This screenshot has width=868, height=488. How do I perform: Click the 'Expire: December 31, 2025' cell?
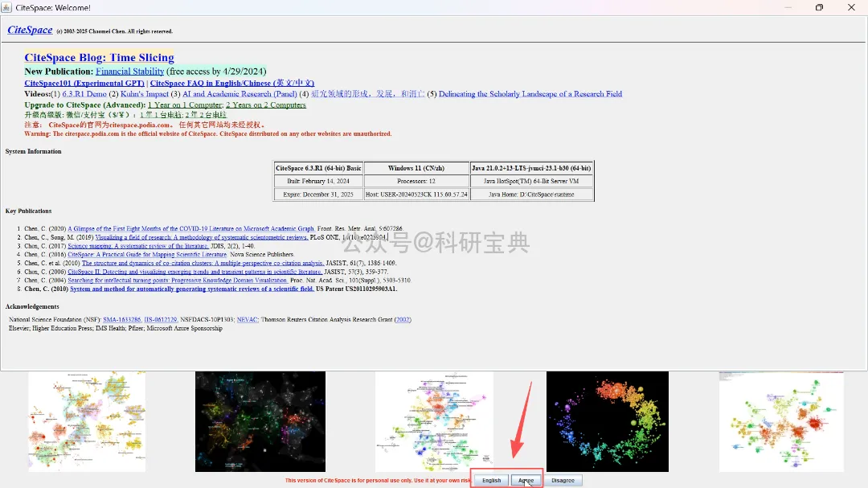coord(318,195)
